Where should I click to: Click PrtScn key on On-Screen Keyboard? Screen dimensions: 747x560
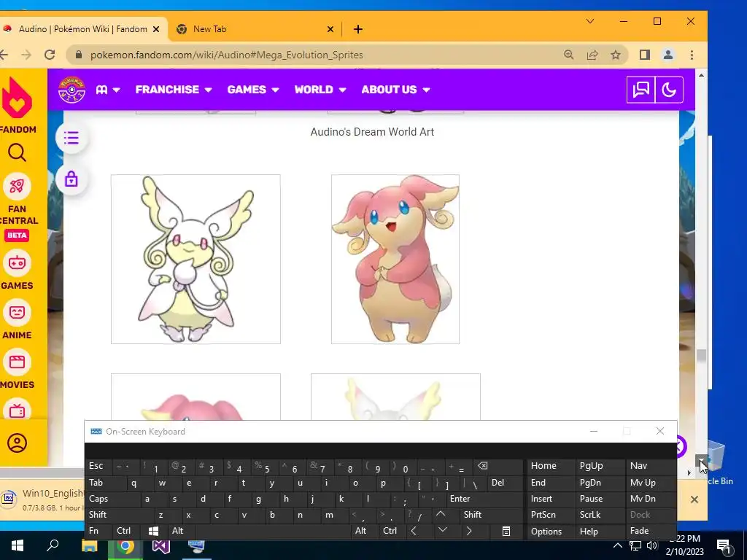(x=551, y=515)
